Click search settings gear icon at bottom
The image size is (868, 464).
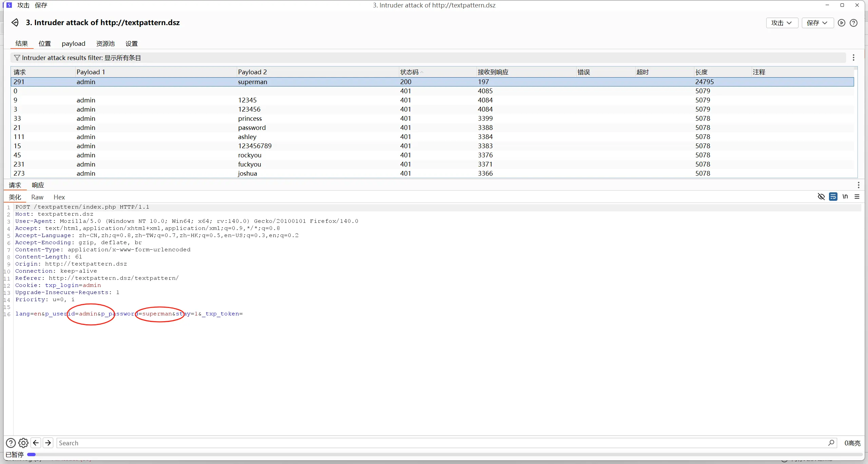tap(23, 443)
